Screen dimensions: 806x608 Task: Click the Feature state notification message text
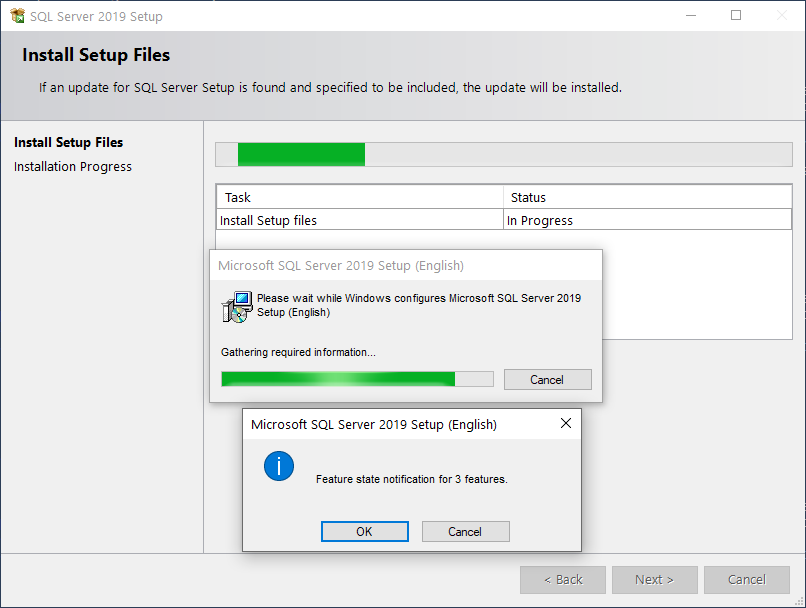pos(411,479)
